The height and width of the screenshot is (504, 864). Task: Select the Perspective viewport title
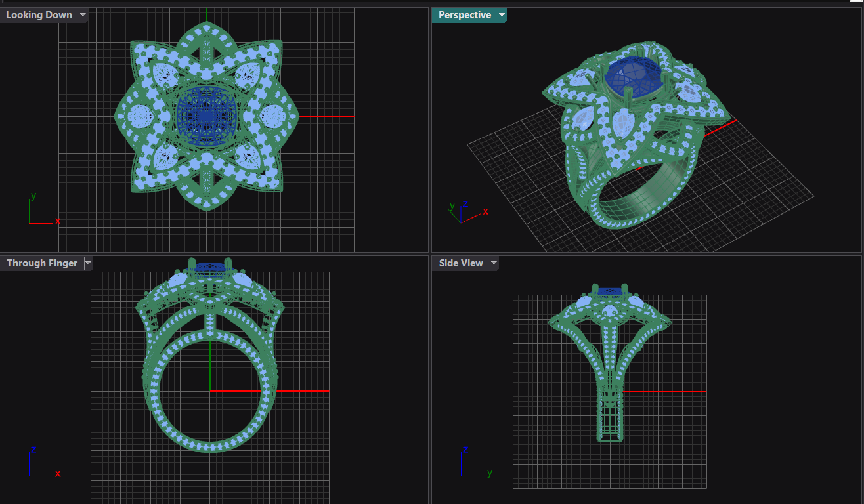click(464, 15)
